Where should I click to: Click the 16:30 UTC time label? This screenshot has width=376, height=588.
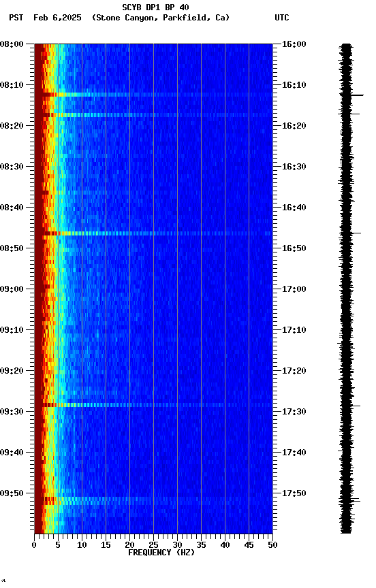(x=294, y=167)
